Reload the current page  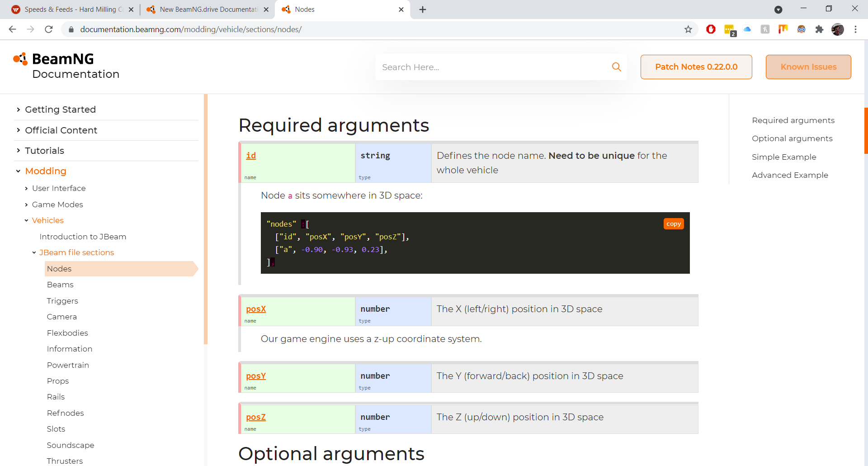(49, 29)
